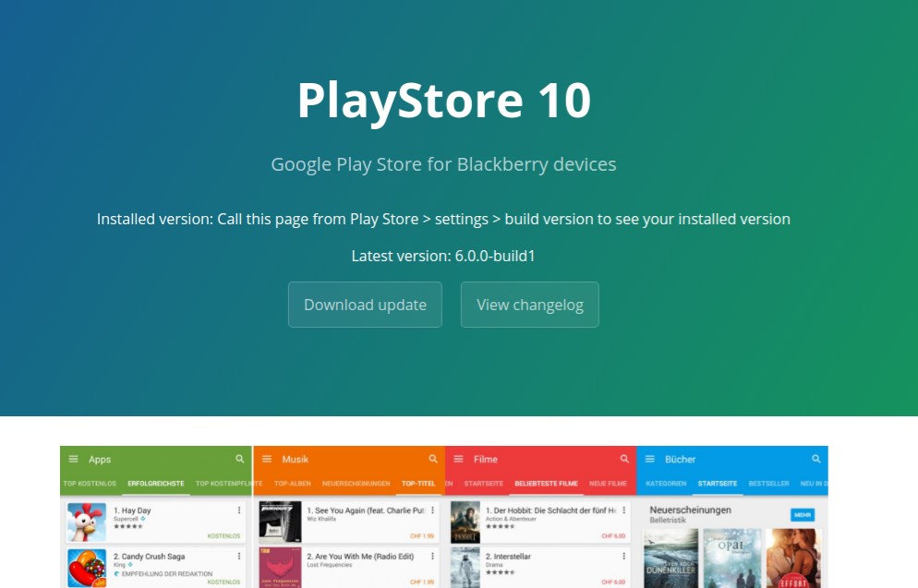Switch to the TOP-ALBEN tab
918x588 pixels.
292,484
